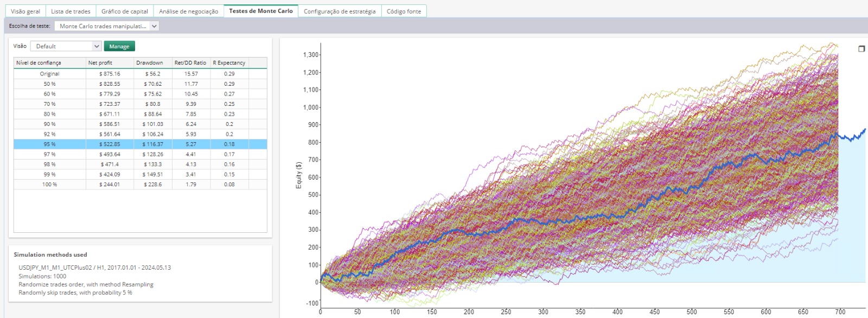Click the Simulations: 1000 text
The width and height of the screenshot is (868, 318).
point(42,276)
